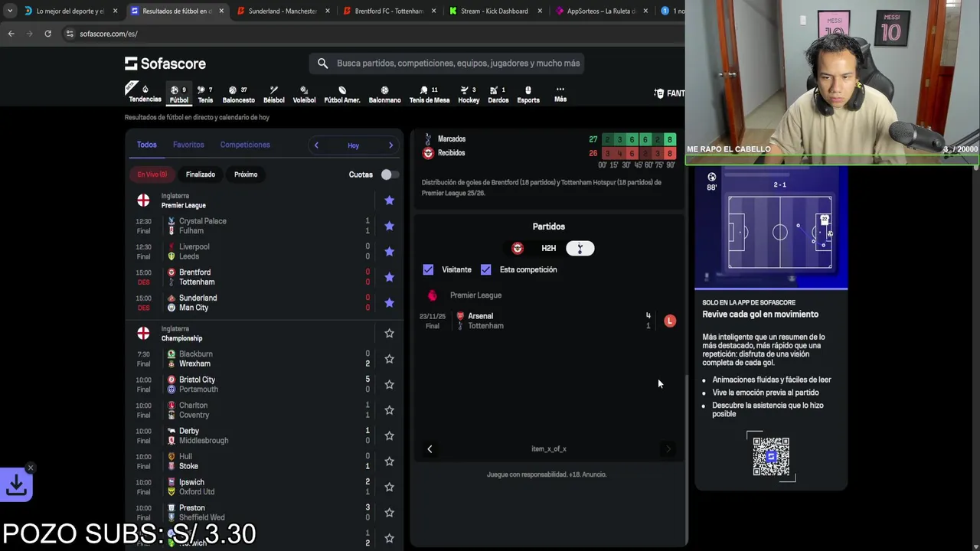Select Tottenham crest in Partidos selector
The height and width of the screenshot is (551, 980).
pyautogui.click(x=580, y=248)
